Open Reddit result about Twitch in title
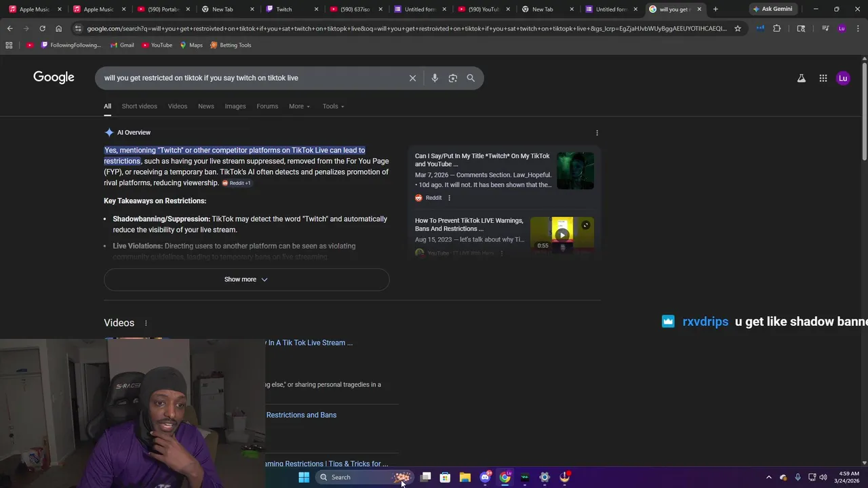The image size is (868, 488). click(482, 160)
